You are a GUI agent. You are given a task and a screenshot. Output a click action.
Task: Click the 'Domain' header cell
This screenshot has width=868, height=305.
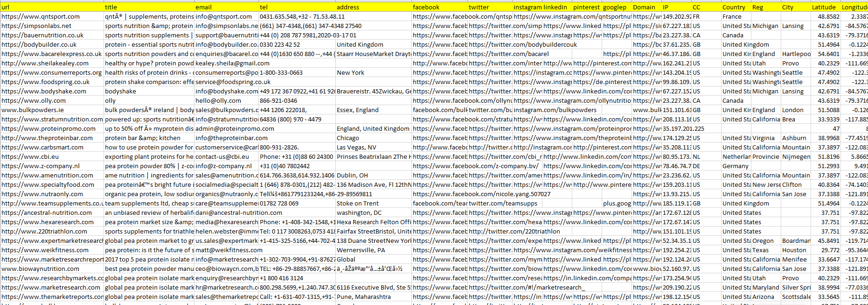click(x=647, y=7)
